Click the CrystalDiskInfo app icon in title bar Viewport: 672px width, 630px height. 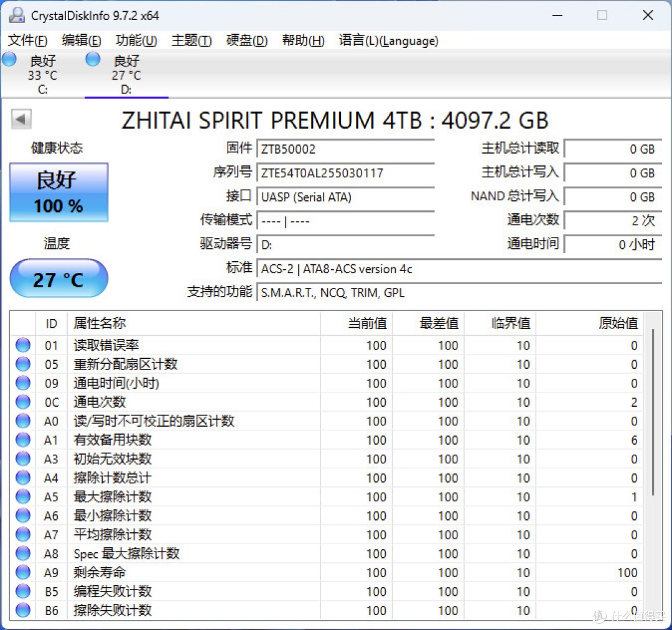click(x=17, y=16)
